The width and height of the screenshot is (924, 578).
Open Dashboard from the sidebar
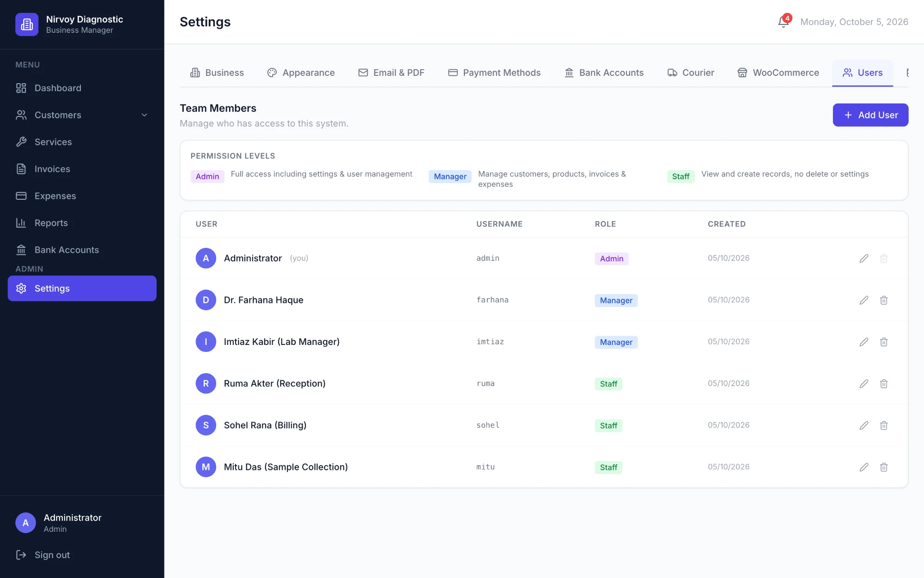pyautogui.click(x=82, y=88)
